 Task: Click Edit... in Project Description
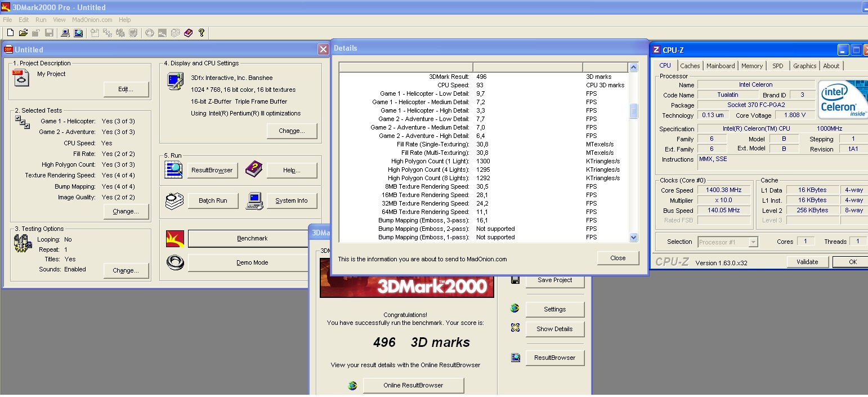point(126,89)
